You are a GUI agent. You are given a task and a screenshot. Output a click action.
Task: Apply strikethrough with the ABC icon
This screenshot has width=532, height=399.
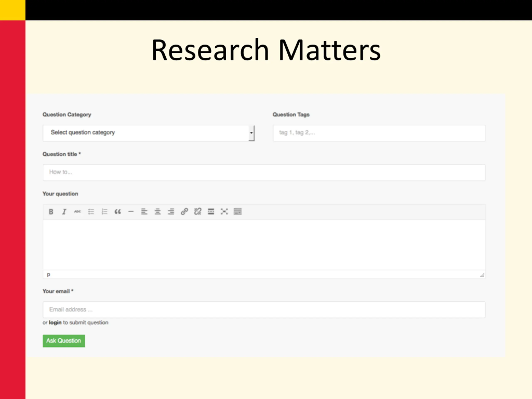[x=78, y=212]
